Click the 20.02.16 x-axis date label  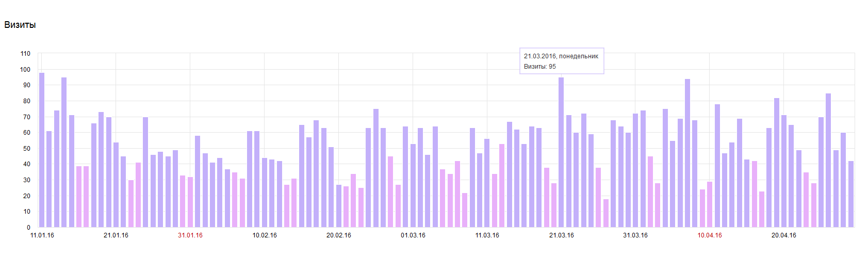pos(338,235)
